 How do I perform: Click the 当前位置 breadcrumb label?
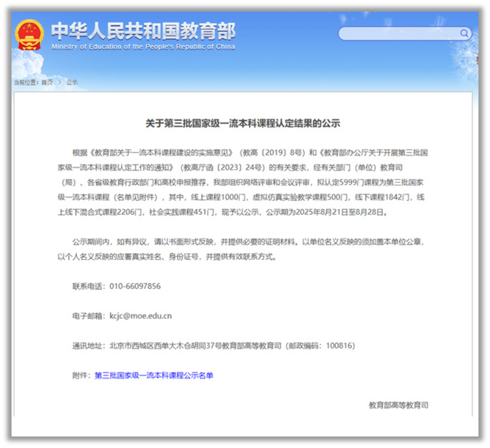26,83
